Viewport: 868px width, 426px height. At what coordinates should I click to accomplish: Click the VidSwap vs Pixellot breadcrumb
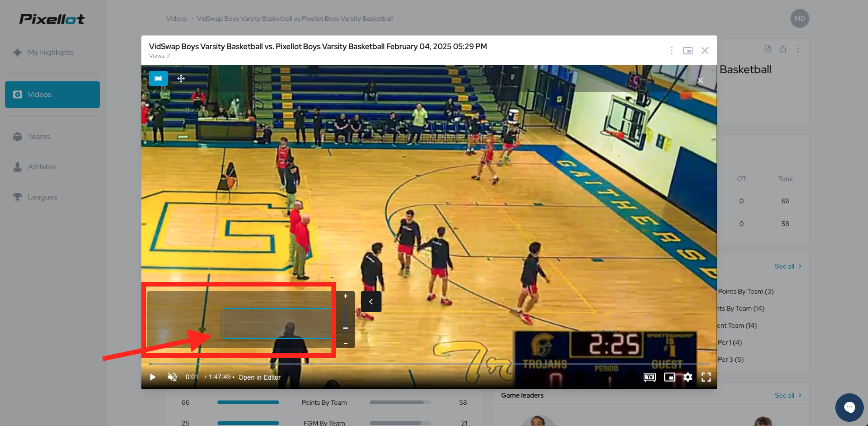point(295,19)
